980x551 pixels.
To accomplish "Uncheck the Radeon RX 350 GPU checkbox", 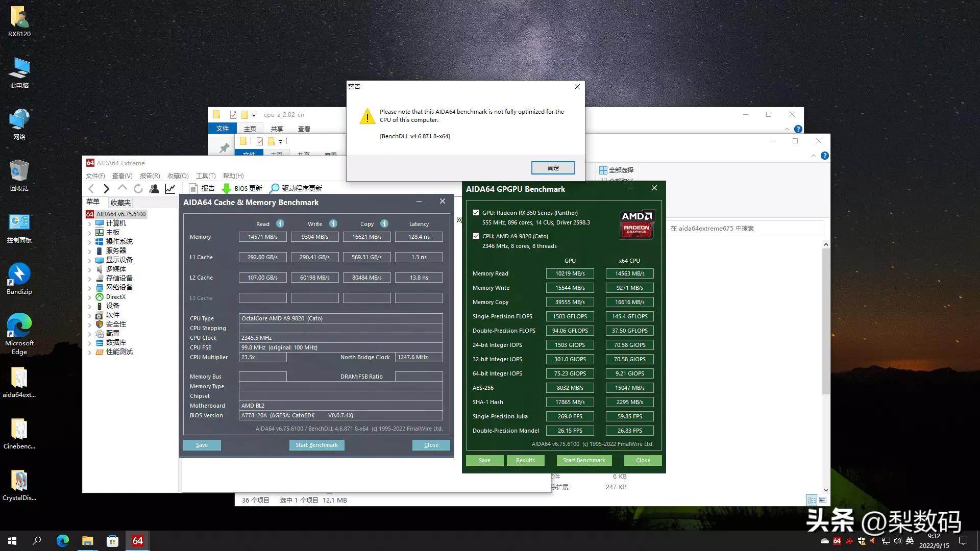I will pyautogui.click(x=476, y=213).
